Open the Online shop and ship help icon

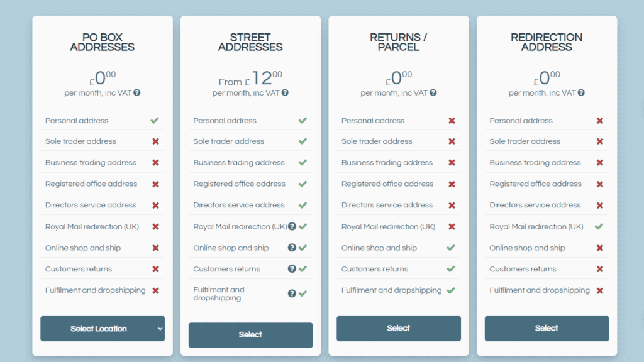point(291,248)
